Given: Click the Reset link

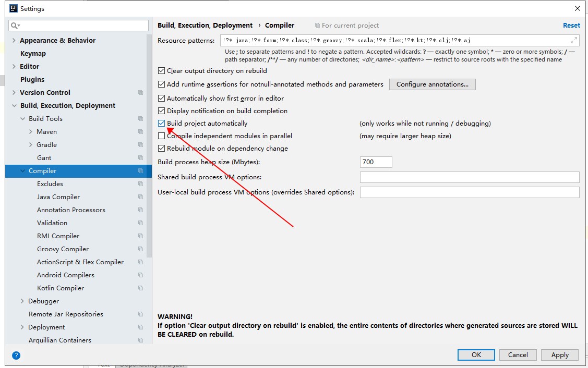Looking at the screenshot, I should coord(571,26).
